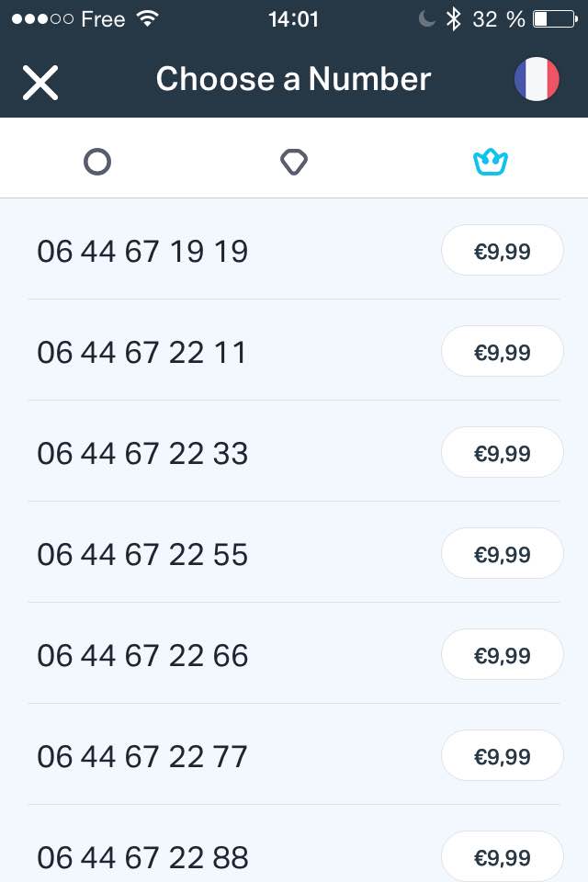Choose phone number 06 44 67 22 66
588x882 pixels.
pyautogui.click(x=142, y=655)
